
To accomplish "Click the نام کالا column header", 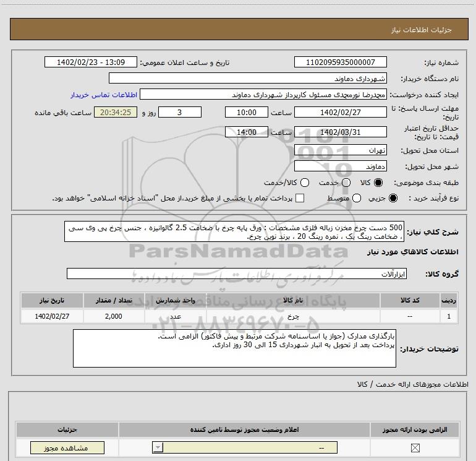I will pyautogui.click(x=293, y=300).
